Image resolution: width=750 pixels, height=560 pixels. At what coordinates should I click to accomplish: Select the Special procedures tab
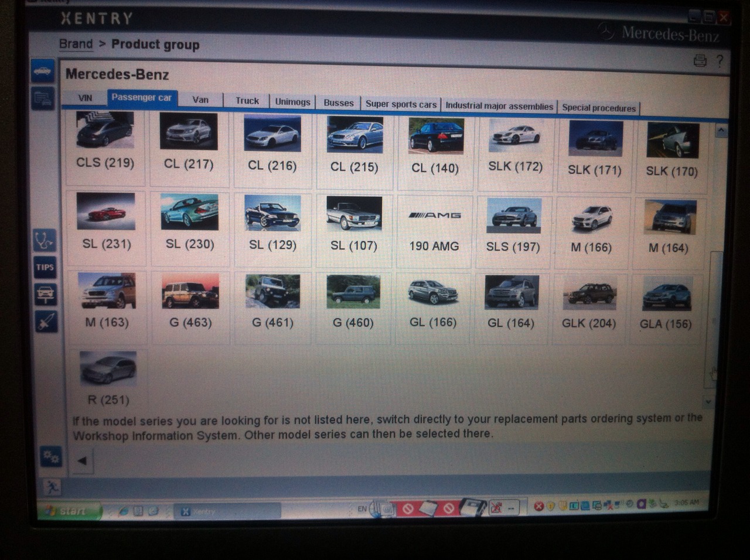pyautogui.click(x=598, y=108)
